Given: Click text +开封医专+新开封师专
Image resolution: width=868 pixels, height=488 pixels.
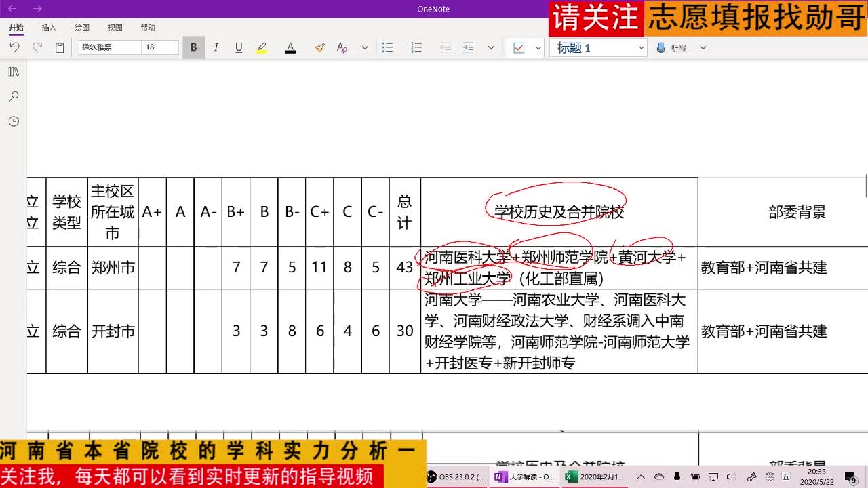Looking at the screenshot, I should [x=500, y=363].
